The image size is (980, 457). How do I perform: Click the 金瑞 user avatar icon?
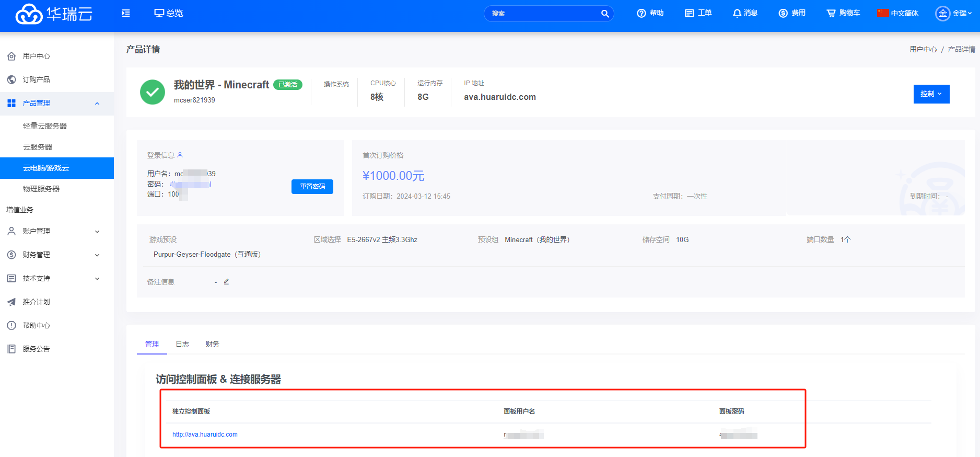(943, 14)
